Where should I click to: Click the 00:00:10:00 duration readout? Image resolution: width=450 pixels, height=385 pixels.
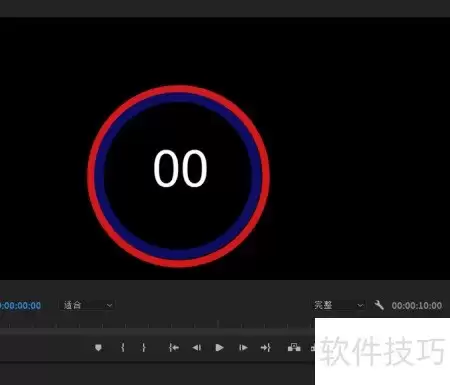pyautogui.click(x=417, y=306)
